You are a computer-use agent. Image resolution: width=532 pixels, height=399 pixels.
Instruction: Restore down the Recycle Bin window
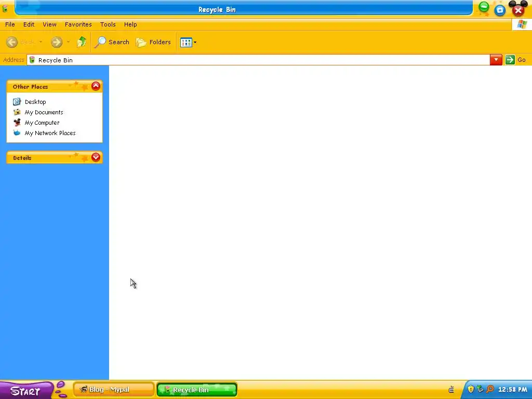click(500, 10)
